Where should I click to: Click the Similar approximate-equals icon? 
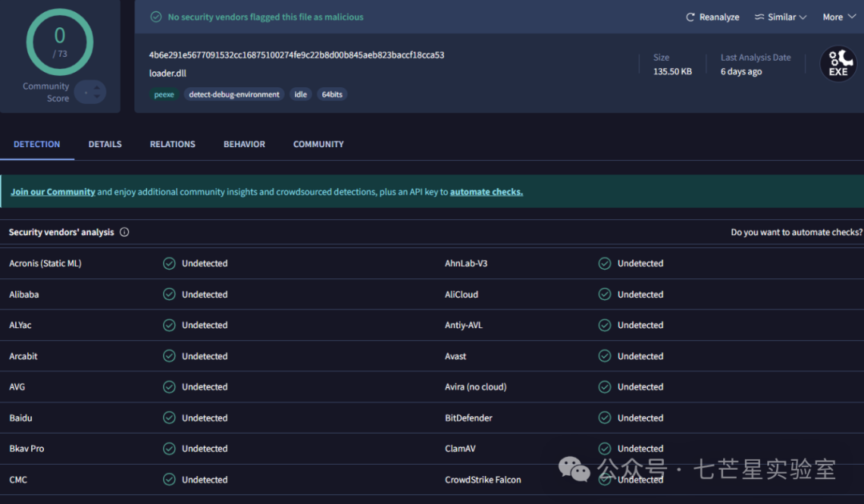point(758,17)
